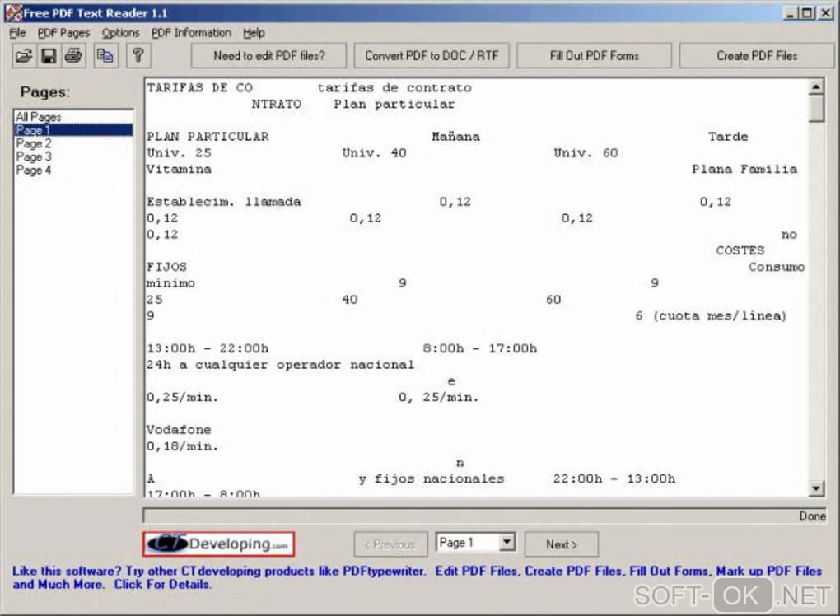The width and height of the screenshot is (840, 616).
Task: Click the Create PDF Files button
Action: pos(757,56)
